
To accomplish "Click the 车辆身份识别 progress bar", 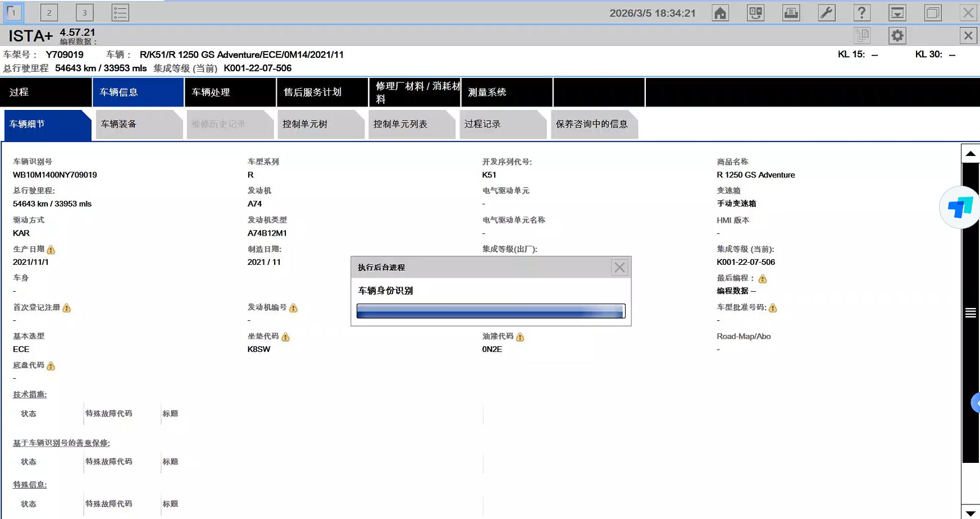I will (490, 311).
